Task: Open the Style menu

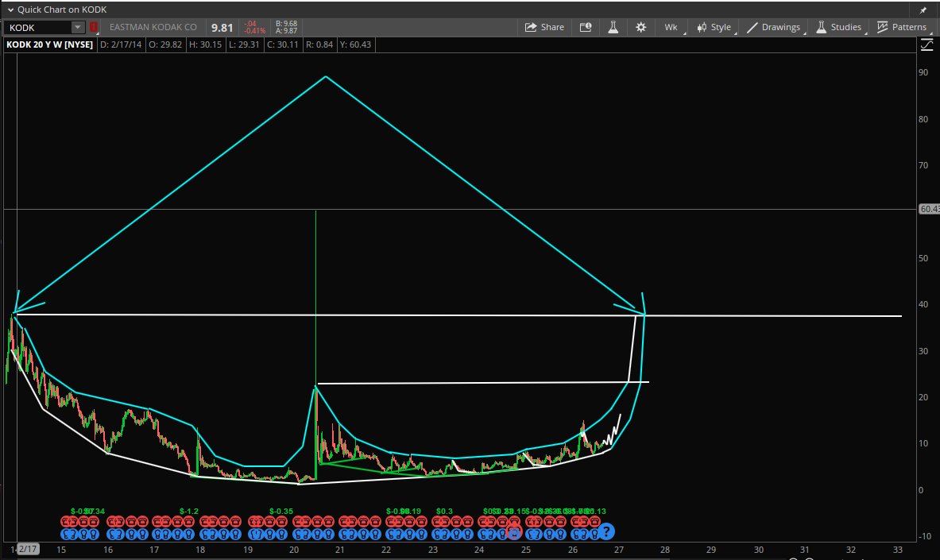Action: 714,27
